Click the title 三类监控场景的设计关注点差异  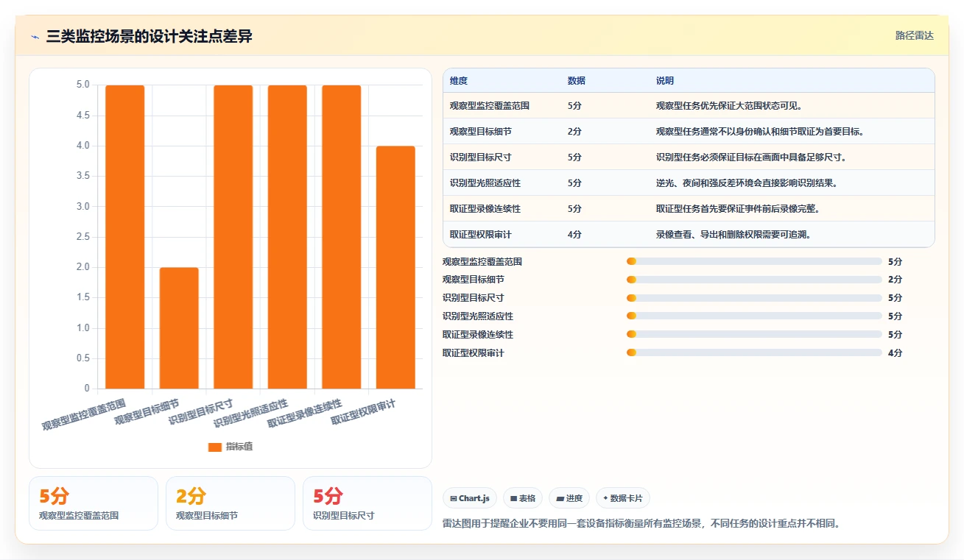[149, 36]
